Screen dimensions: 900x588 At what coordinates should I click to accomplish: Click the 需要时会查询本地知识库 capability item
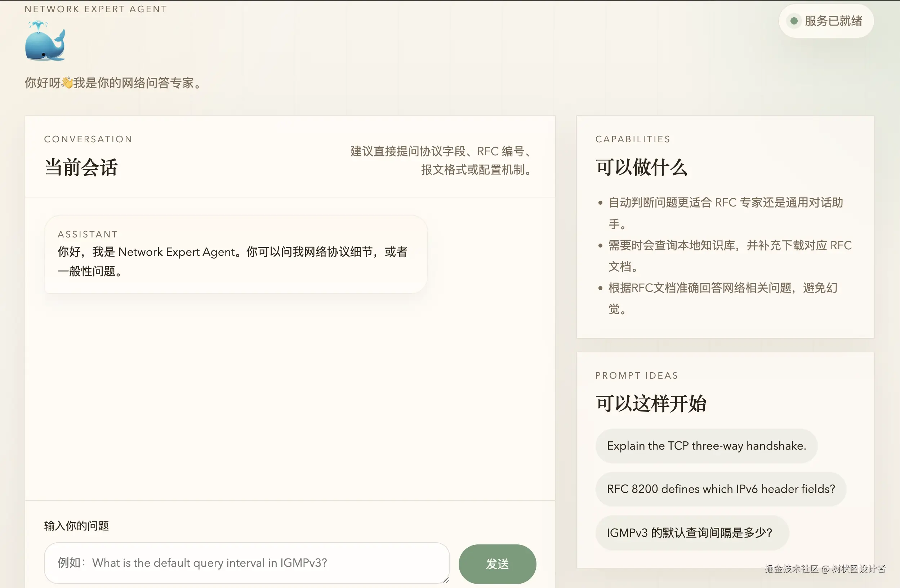point(730,246)
